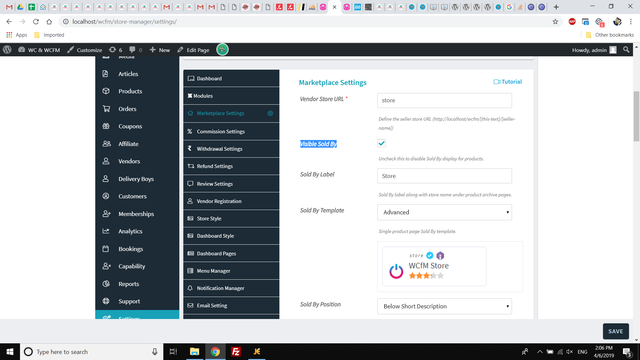
Task: Open the Sold By Position dropdown
Action: (x=444, y=306)
